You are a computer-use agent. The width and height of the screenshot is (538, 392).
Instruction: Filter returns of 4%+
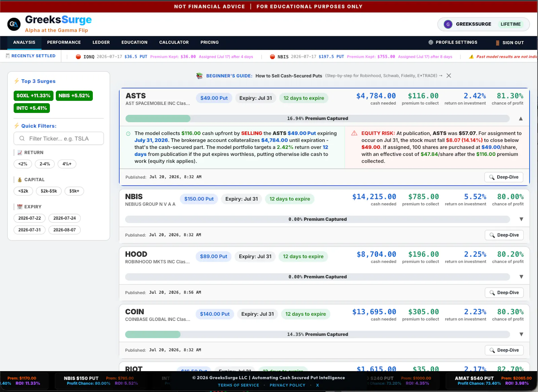[67, 164]
